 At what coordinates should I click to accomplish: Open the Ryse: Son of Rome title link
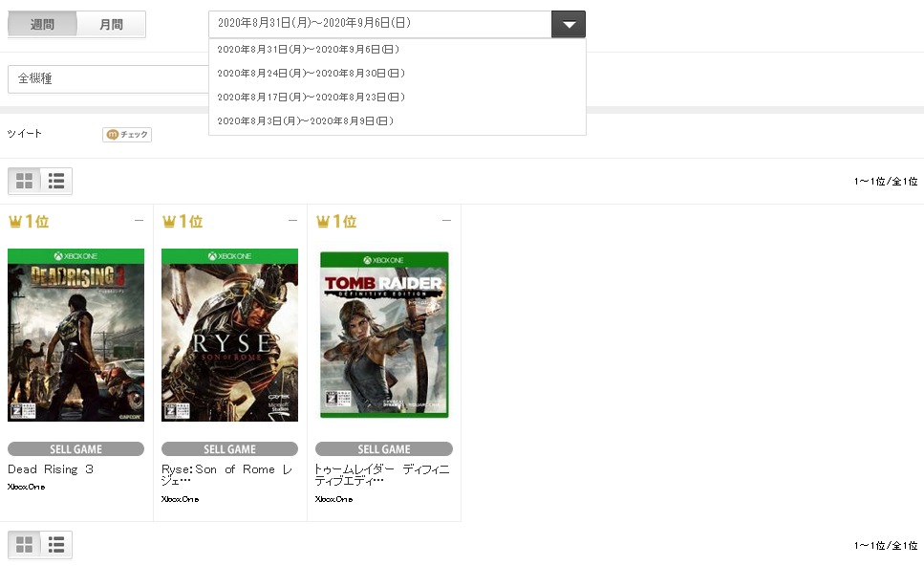[226, 475]
